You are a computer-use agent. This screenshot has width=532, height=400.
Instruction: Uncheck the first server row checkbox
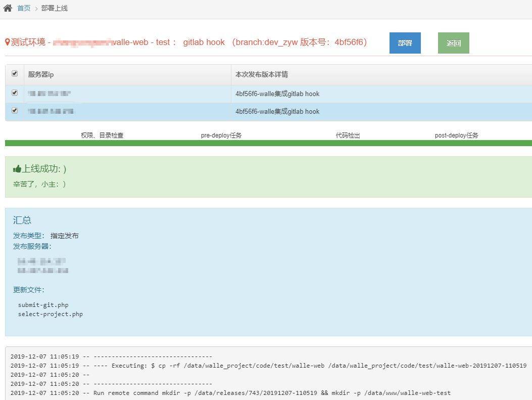[15, 93]
